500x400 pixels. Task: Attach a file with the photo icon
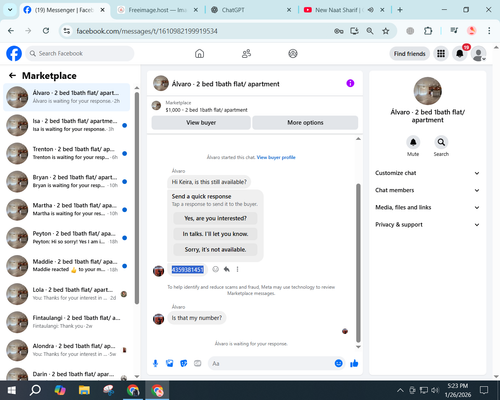[x=170, y=363]
